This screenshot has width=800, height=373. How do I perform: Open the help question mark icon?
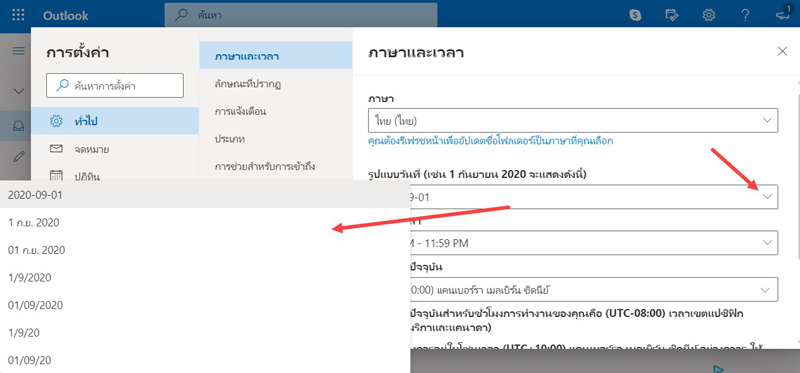click(745, 15)
